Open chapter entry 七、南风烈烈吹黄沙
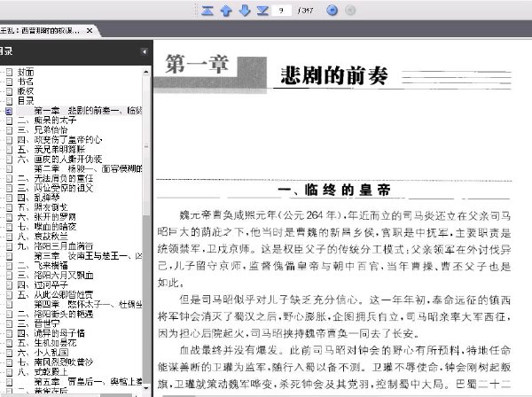 55,362
